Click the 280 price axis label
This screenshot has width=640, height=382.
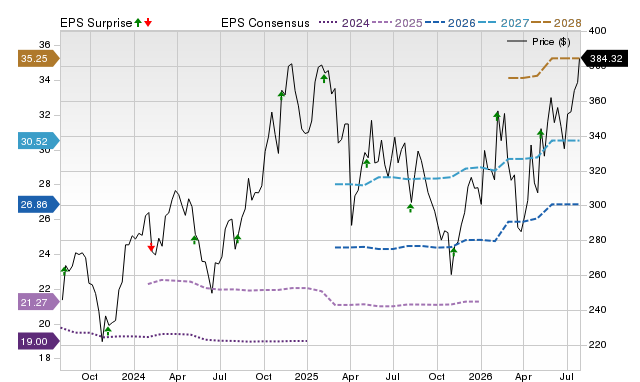coord(598,240)
